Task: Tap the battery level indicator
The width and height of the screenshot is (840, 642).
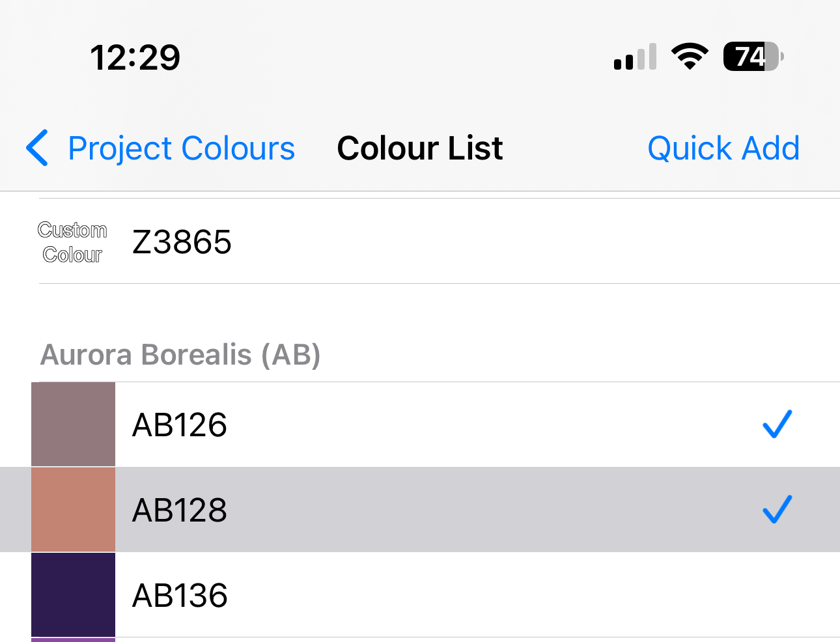Action: [x=753, y=57]
